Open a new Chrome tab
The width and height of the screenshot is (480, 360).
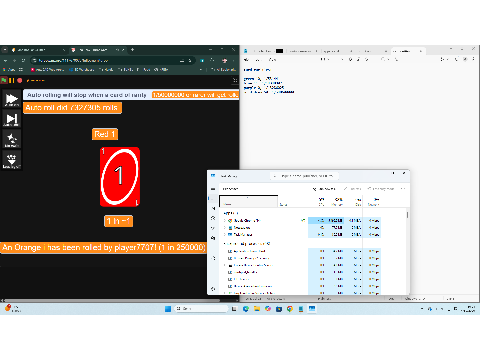(x=132, y=50)
